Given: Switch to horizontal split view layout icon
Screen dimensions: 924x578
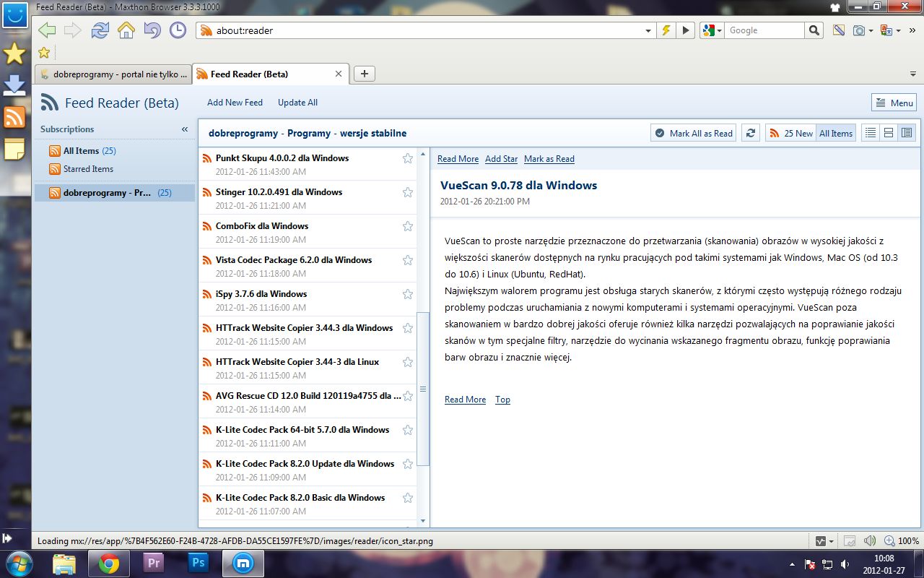Looking at the screenshot, I should click(x=889, y=133).
